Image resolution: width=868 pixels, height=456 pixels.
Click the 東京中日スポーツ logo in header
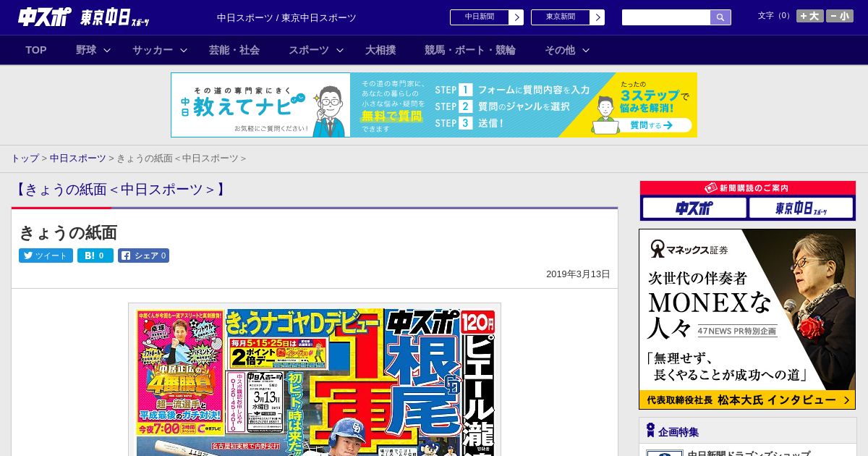pyautogui.click(x=115, y=18)
